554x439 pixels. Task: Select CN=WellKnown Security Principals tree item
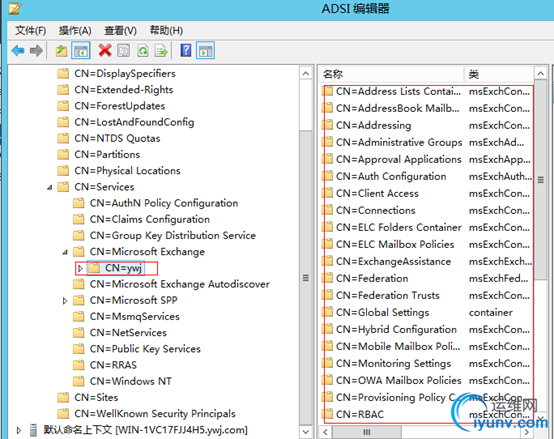pyautogui.click(x=155, y=414)
